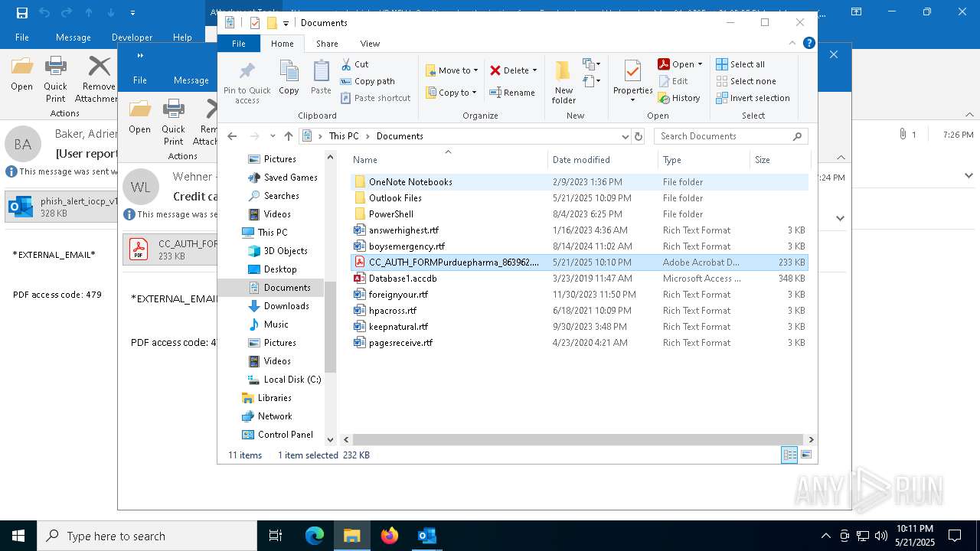Open the Move to dropdown
This screenshot has height=551, width=980.
click(452, 70)
